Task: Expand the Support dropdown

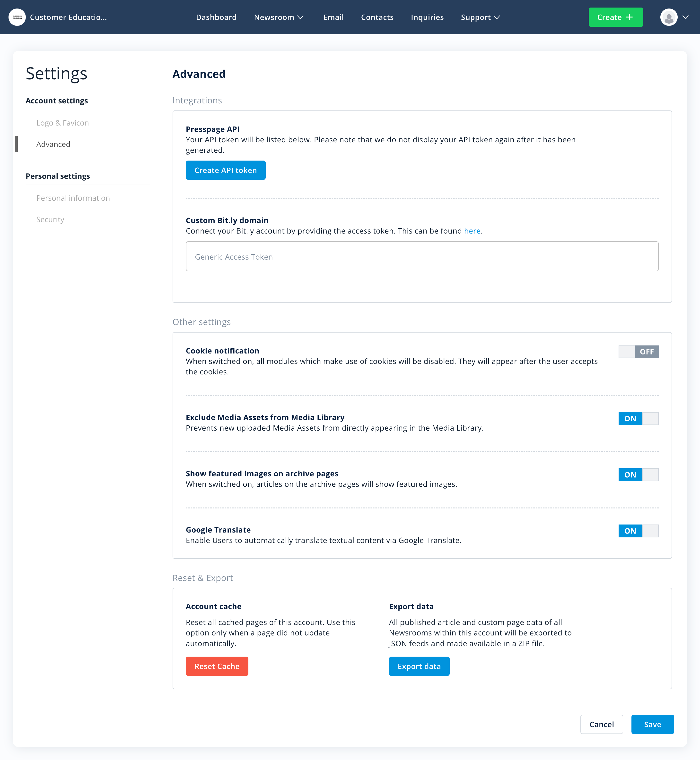Action: point(480,17)
